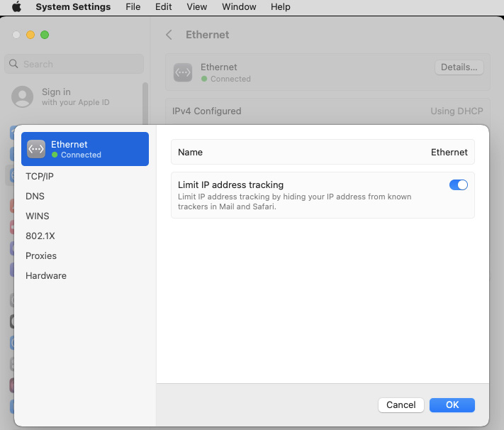Switch to the DNS section

pyautogui.click(x=35, y=196)
